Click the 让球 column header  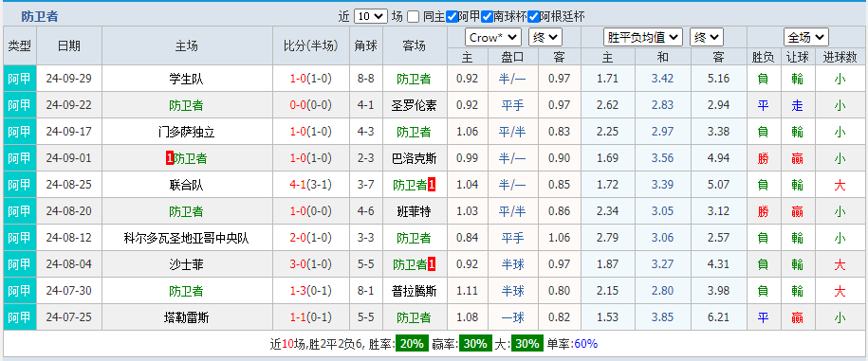click(798, 57)
